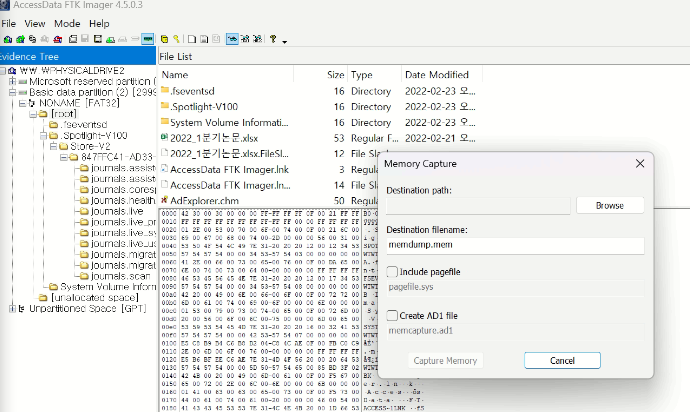
Task: Select the .fseventsd folder in the tree
Action: click(84, 125)
